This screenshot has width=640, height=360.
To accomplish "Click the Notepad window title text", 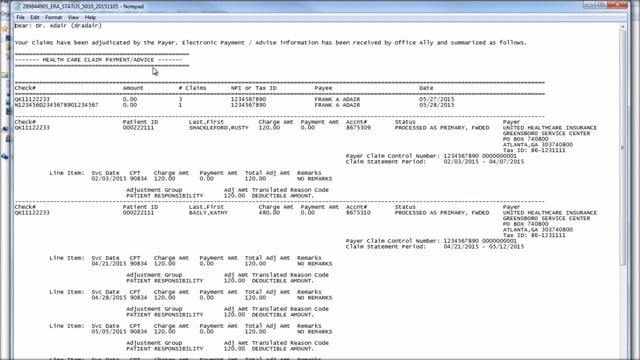I will click(x=83, y=7).
